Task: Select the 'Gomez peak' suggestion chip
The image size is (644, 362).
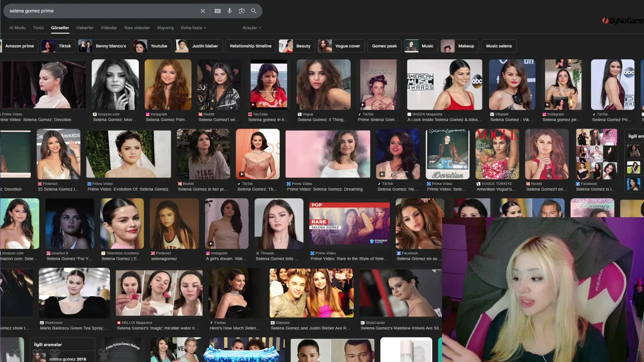Action: click(384, 46)
